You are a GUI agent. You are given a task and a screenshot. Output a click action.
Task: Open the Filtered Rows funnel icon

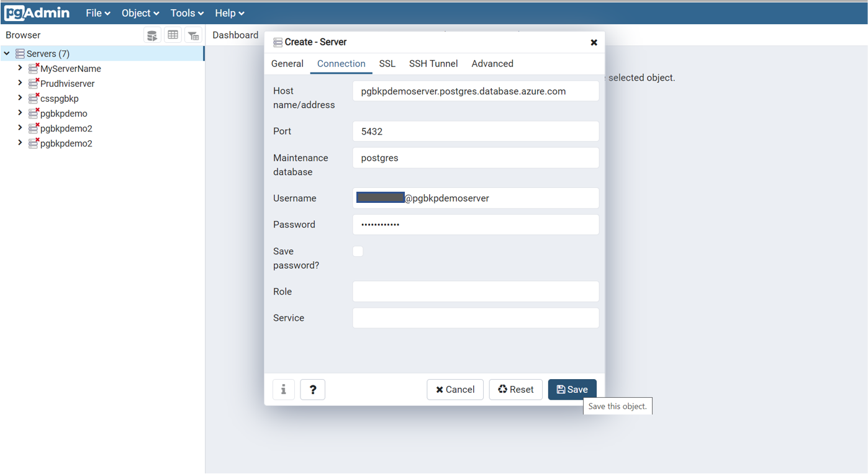pyautogui.click(x=193, y=35)
